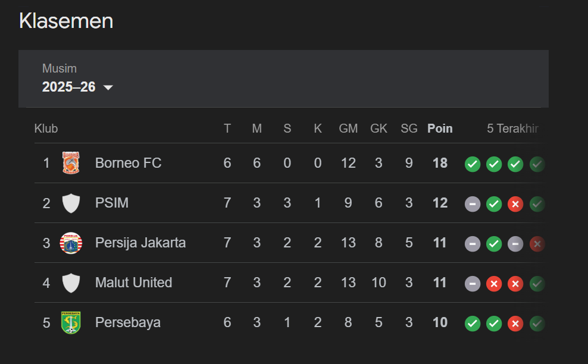Image resolution: width=588 pixels, height=364 pixels.
Task: Click PSIM's gray draw result icon
Action: click(473, 204)
